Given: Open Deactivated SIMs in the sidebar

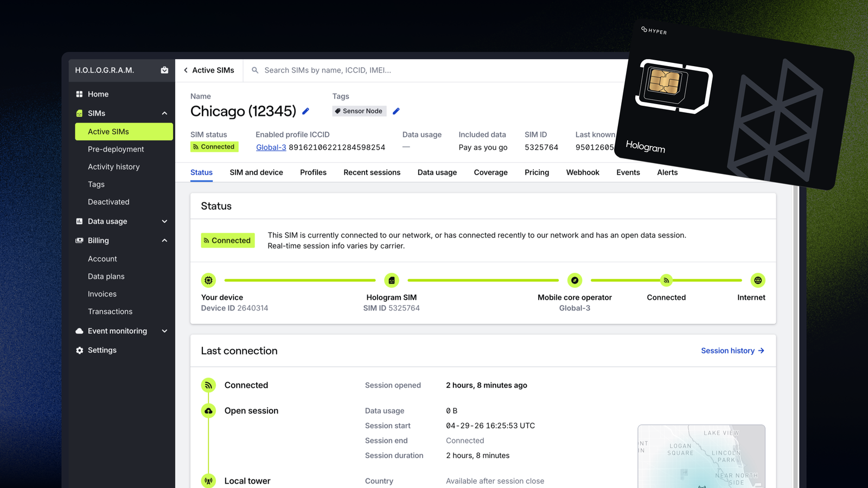Looking at the screenshot, I should click(x=108, y=202).
